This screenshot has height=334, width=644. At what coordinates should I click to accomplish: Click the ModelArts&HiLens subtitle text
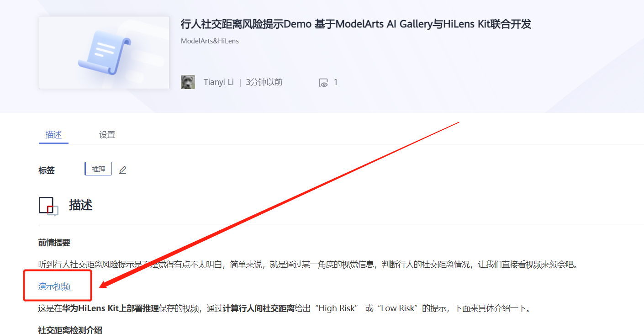tap(210, 41)
